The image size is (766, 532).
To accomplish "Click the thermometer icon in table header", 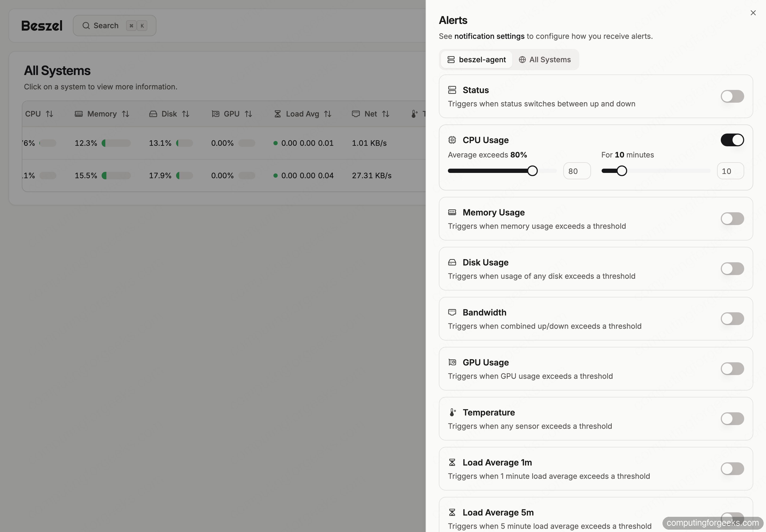I will pyautogui.click(x=414, y=114).
